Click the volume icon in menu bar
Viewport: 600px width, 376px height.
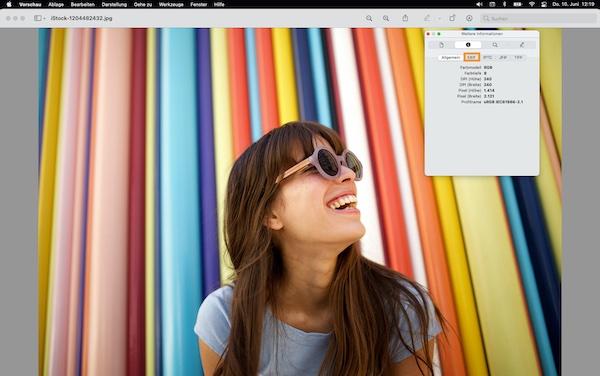(479, 5)
